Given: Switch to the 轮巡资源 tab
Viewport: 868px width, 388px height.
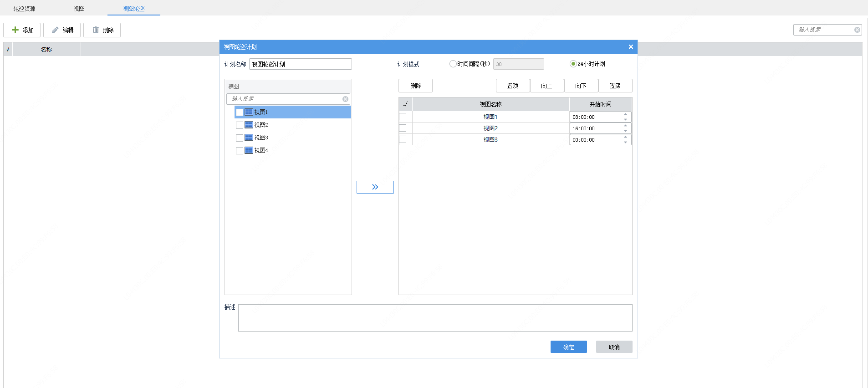Looking at the screenshot, I should click(x=24, y=9).
